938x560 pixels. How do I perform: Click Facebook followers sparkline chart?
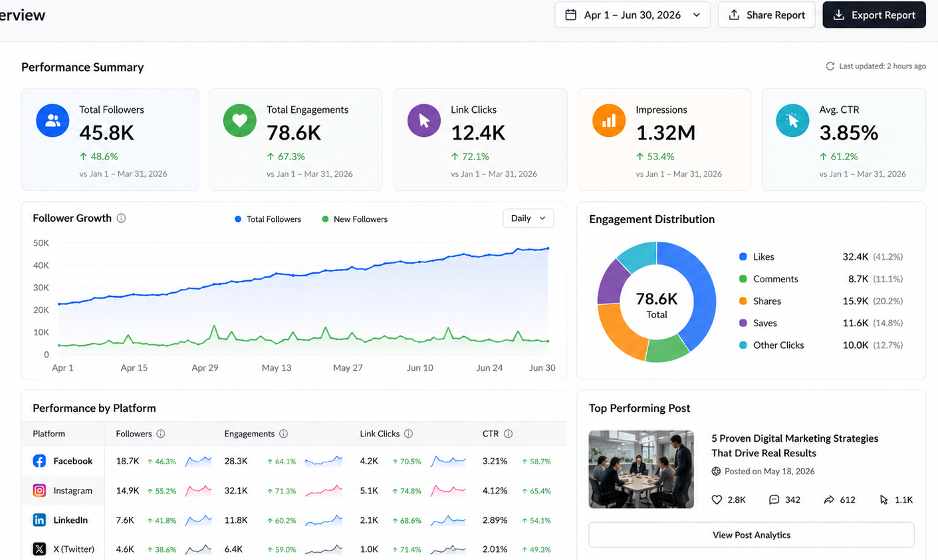click(x=198, y=460)
